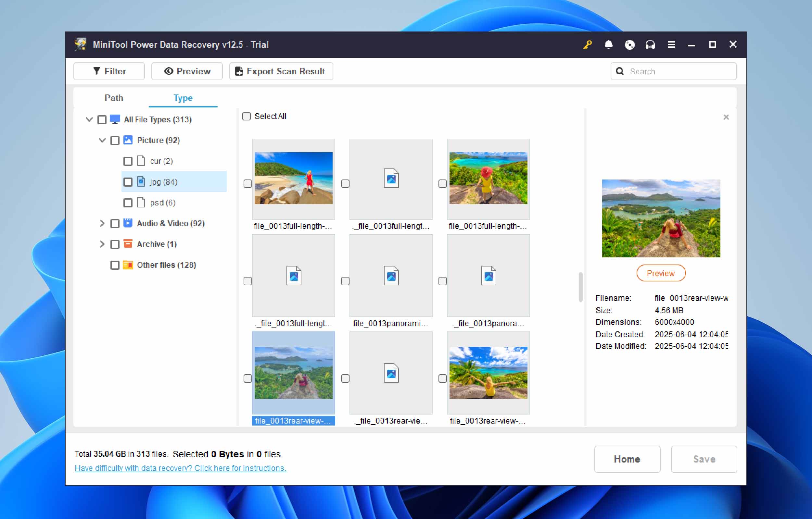This screenshot has height=519, width=812.
Task: Open the data recovery instructions link
Action: 180,468
